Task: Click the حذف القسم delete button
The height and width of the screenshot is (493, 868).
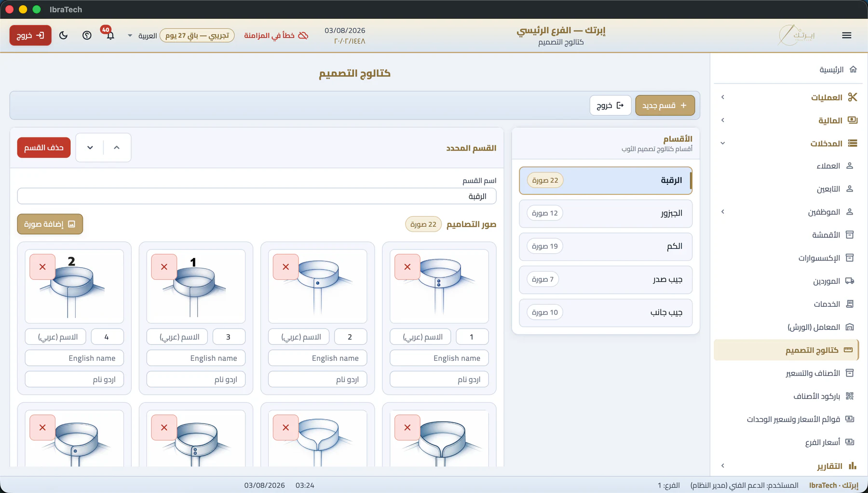Action: pos(44,148)
